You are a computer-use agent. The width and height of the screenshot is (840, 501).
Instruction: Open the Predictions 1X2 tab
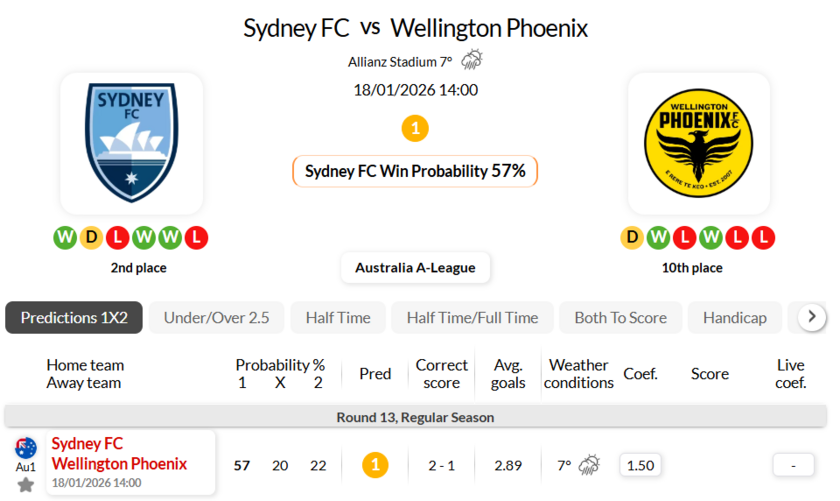[x=74, y=318]
